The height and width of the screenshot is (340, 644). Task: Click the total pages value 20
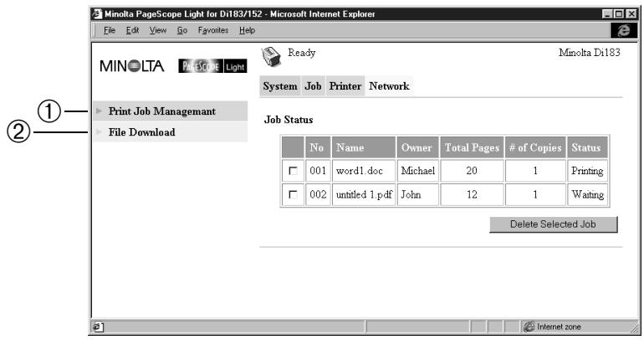472,171
